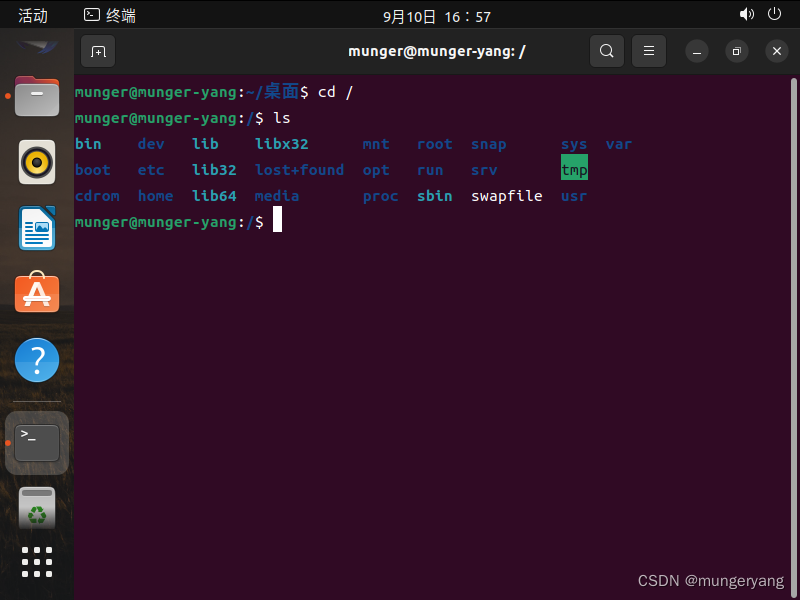Select Terminal icon in the dock
The height and width of the screenshot is (600, 800).
pyautogui.click(x=37, y=443)
